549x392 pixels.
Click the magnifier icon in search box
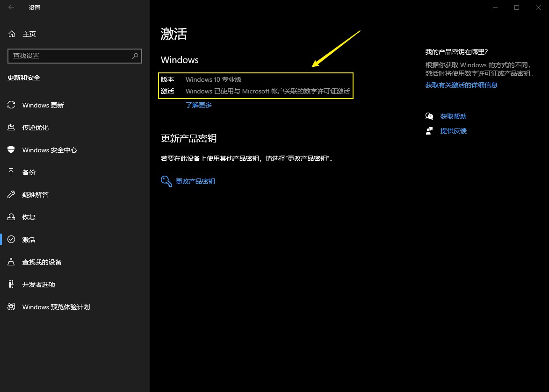click(135, 56)
